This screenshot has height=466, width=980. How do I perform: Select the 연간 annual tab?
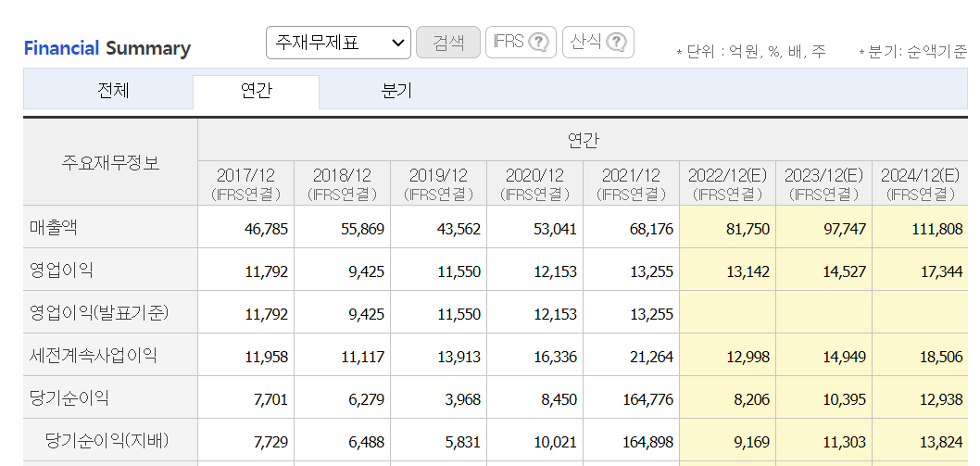coord(257,92)
